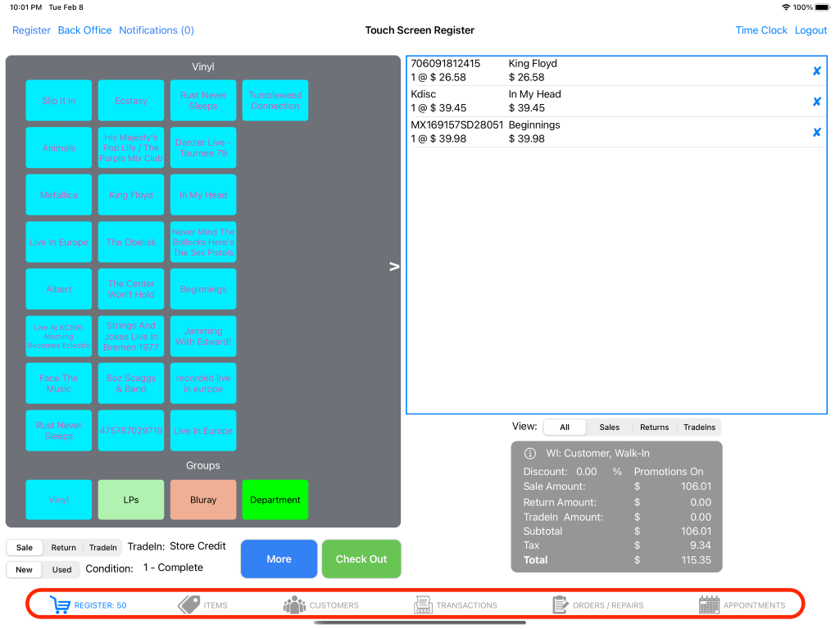
Task: Switch transaction mode to Return
Action: click(63, 548)
